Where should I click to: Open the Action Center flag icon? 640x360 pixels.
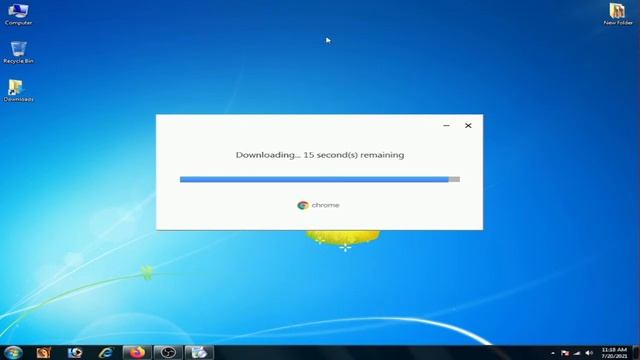click(565, 353)
